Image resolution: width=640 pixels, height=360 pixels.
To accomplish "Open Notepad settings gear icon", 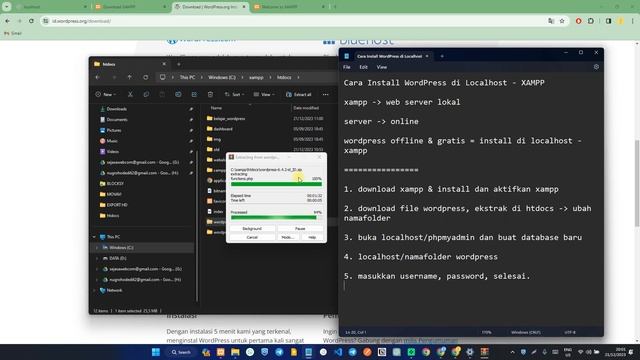I will pyautogui.click(x=596, y=67).
